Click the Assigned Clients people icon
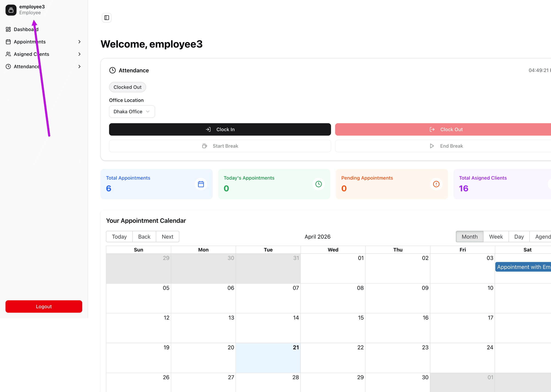Image resolution: width=551 pixels, height=392 pixels. 8,54
